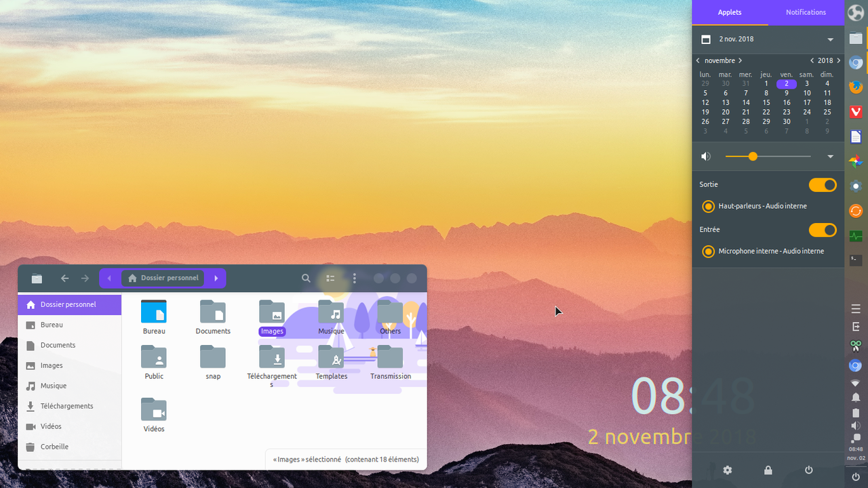Open the Terminal from the dock
This screenshot has width=868, height=488.
(856, 260)
